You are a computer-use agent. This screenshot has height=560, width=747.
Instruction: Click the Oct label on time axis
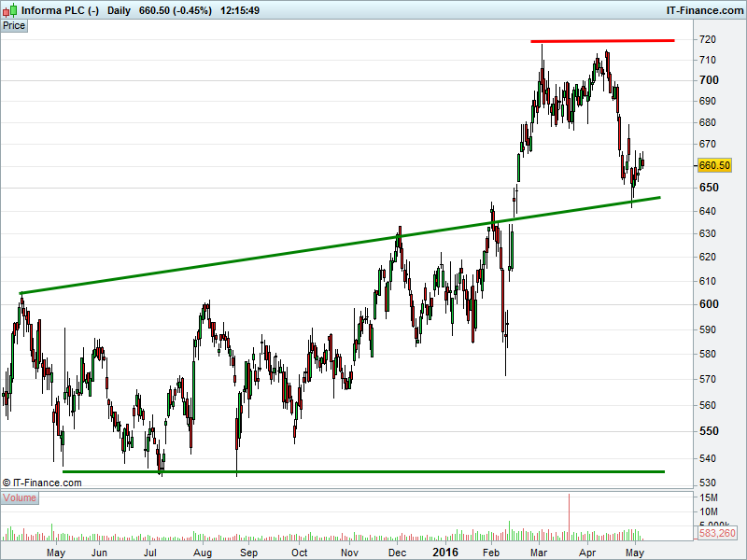tap(299, 553)
